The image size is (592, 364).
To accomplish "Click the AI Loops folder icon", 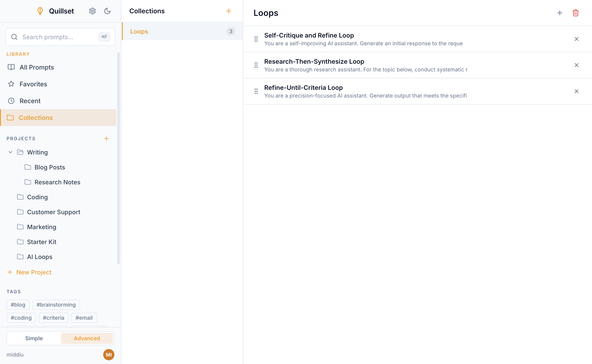I will [x=20, y=257].
